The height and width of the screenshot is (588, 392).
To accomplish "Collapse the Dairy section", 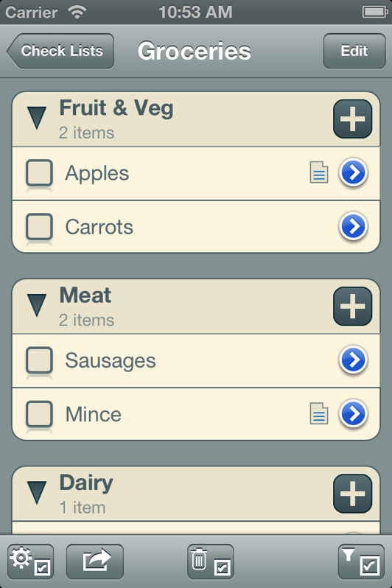I will [37, 492].
